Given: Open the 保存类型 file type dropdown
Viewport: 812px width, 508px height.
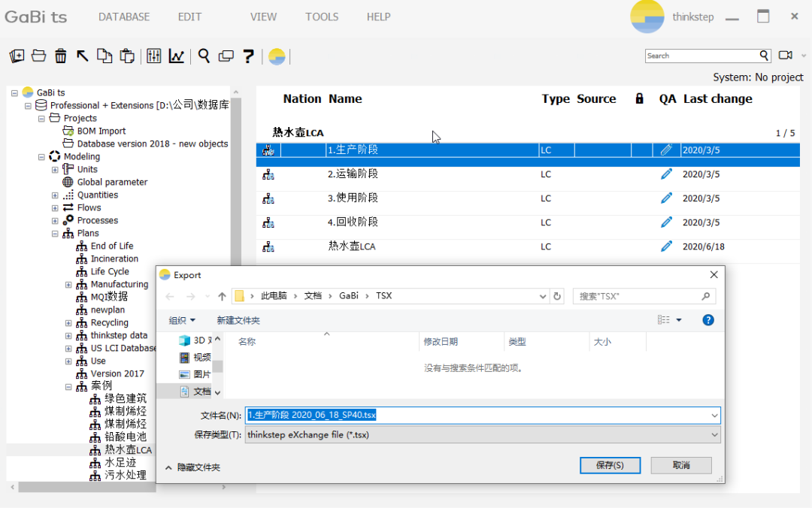Looking at the screenshot, I should (x=714, y=435).
